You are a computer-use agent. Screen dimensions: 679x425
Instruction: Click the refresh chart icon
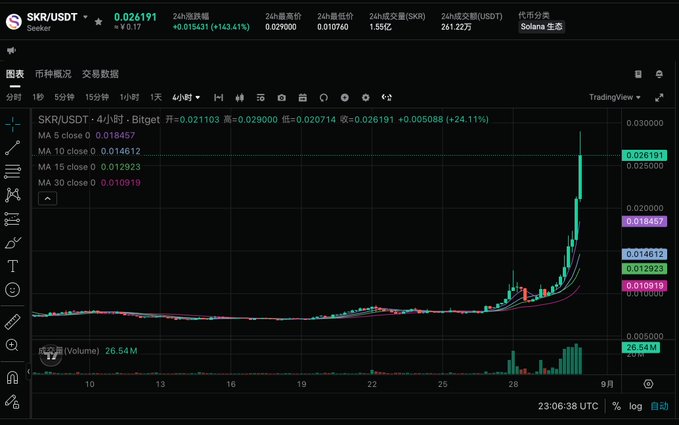pyautogui.click(x=323, y=97)
